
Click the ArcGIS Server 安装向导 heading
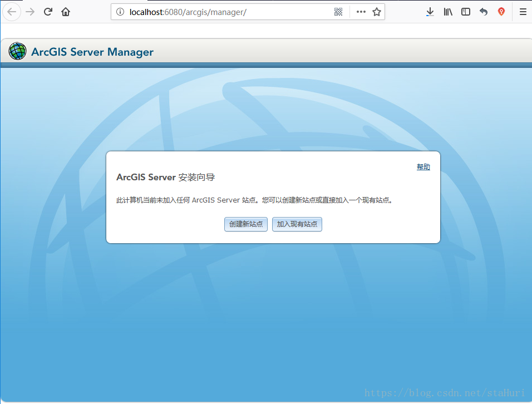166,178
